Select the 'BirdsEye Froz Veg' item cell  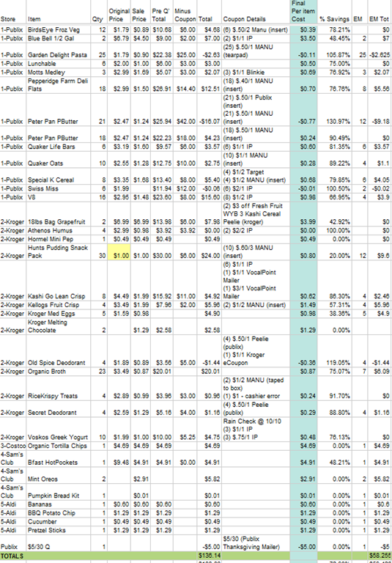[x=59, y=30]
